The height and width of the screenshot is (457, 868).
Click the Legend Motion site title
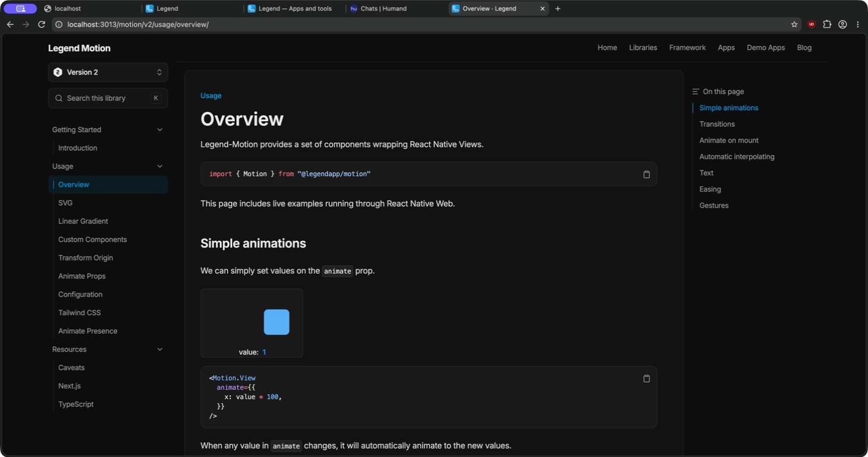pyautogui.click(x=79, y=48)
